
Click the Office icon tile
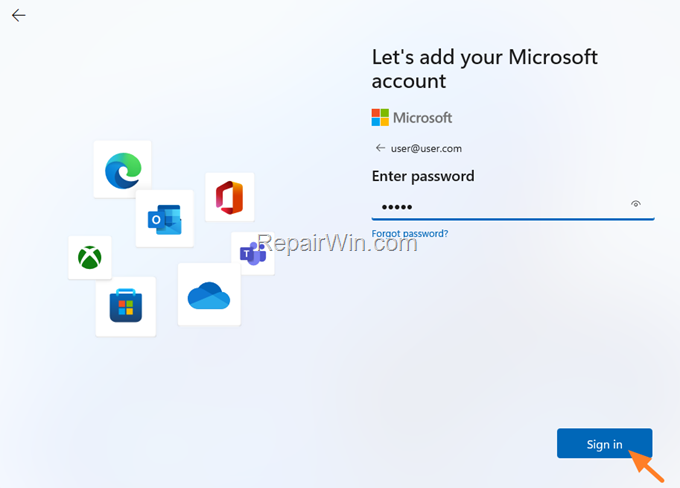[x=229, y=197]
